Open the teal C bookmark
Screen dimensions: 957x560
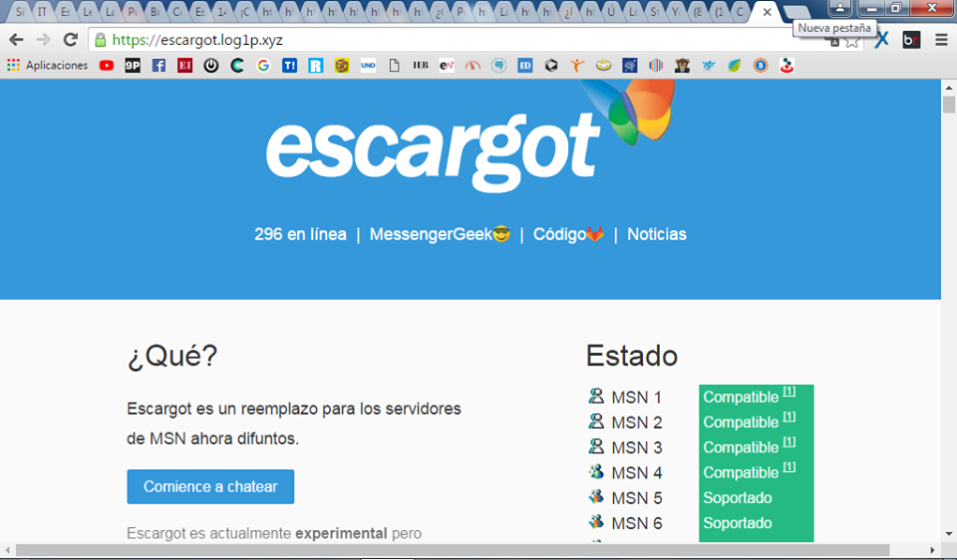tap(237, 66)
